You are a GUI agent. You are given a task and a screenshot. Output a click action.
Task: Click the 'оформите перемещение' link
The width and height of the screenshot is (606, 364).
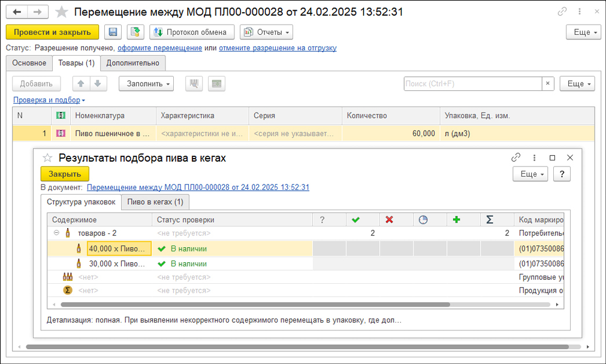(159, 48)
